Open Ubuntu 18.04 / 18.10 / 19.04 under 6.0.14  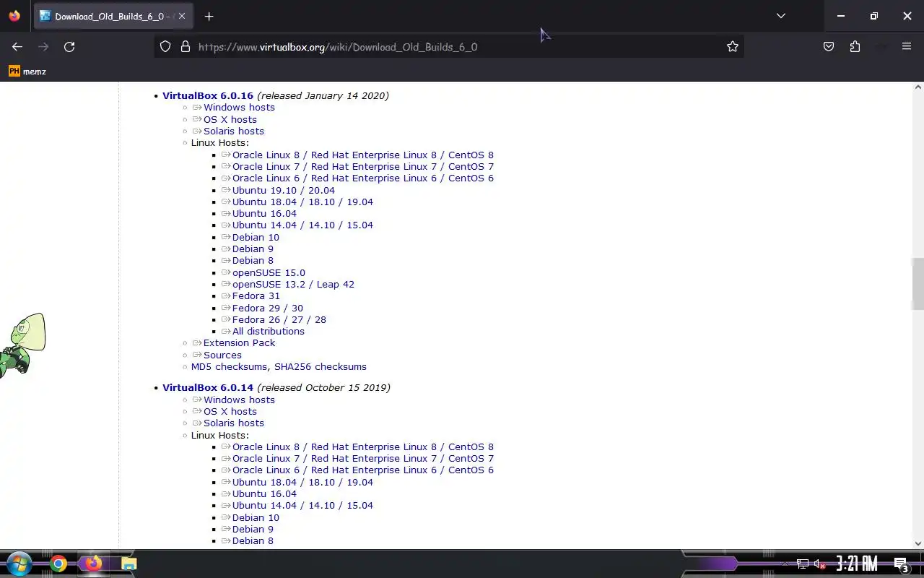[x=302, y=482]
